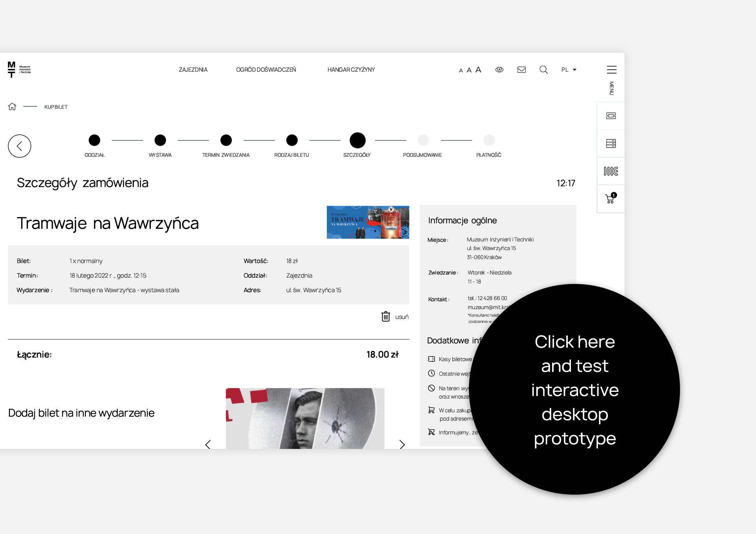Open the search magnifier icon

click(543, 70)
